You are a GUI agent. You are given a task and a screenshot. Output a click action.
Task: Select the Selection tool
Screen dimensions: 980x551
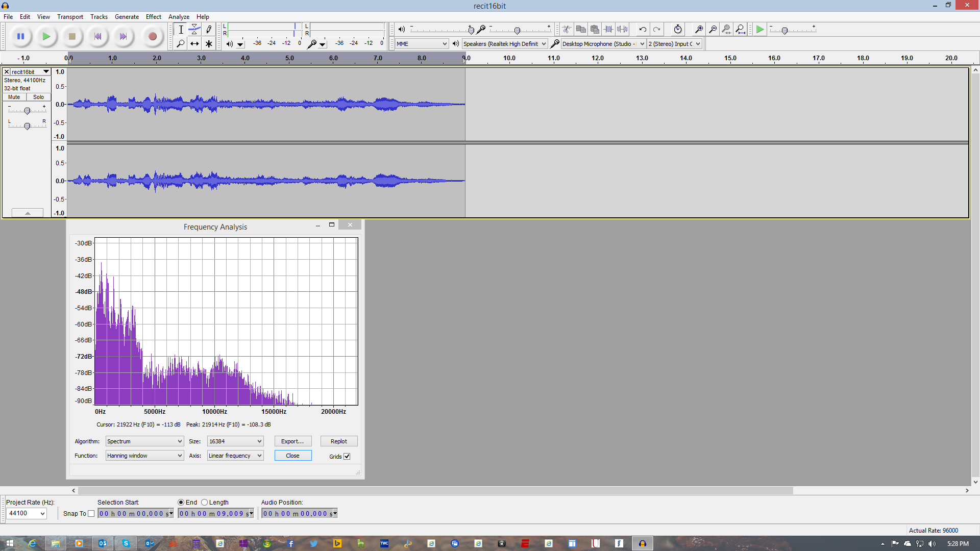[x=181, y=30]
